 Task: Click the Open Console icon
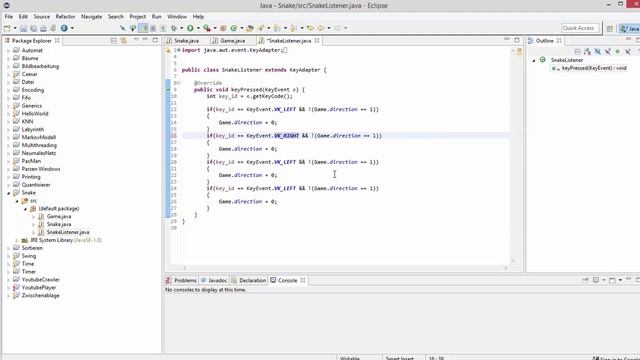click(612, 280)
